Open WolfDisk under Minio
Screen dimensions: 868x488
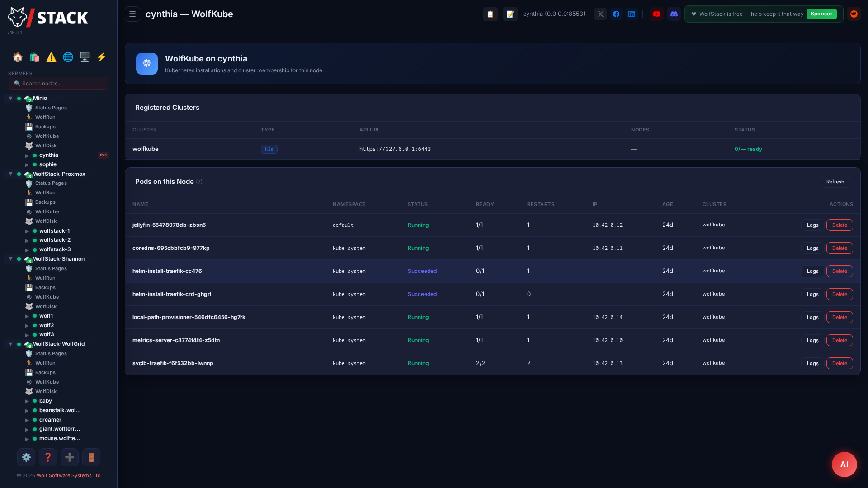tap(46, 145)
